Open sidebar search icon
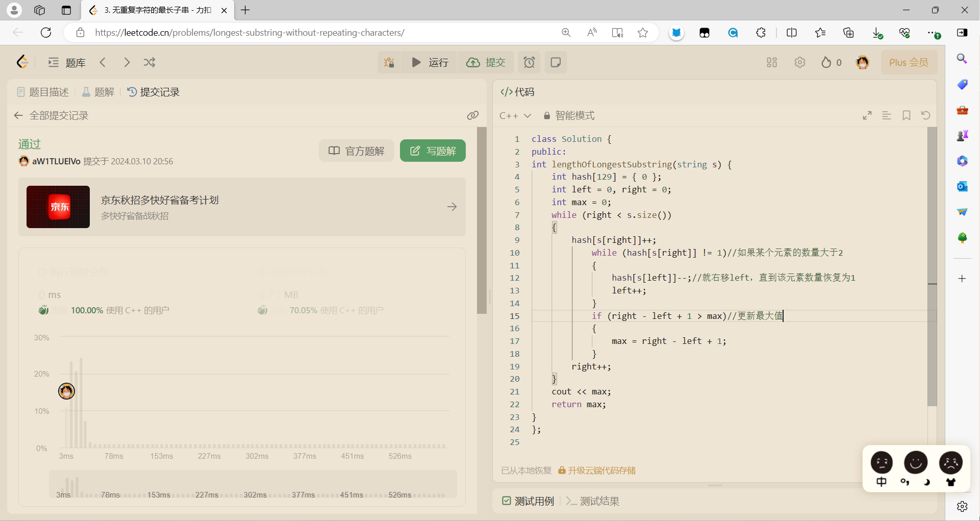This screenshot has width=980, height=521. pyautogui.click(x=962, y=59)
